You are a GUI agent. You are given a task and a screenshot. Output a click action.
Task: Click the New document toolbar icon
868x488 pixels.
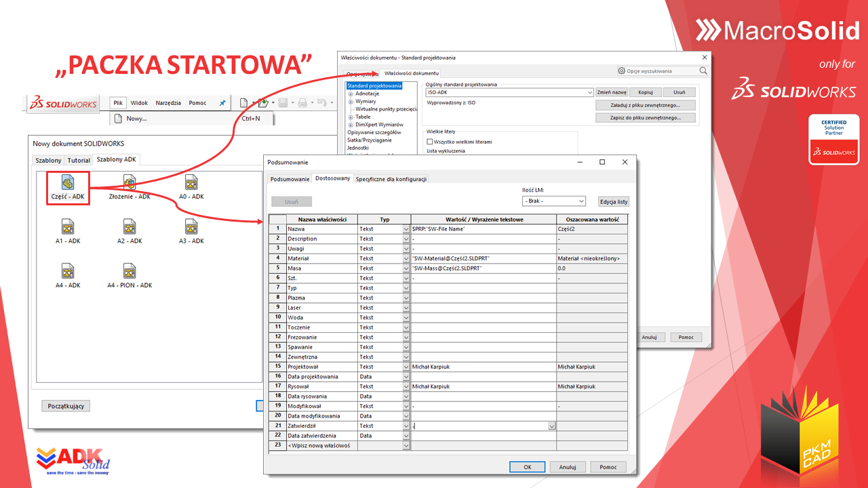(x=243, y=103)
